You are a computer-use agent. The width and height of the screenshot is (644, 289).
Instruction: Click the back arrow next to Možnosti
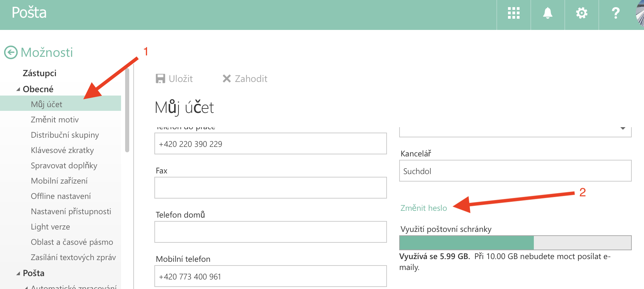tap(11, 52)
